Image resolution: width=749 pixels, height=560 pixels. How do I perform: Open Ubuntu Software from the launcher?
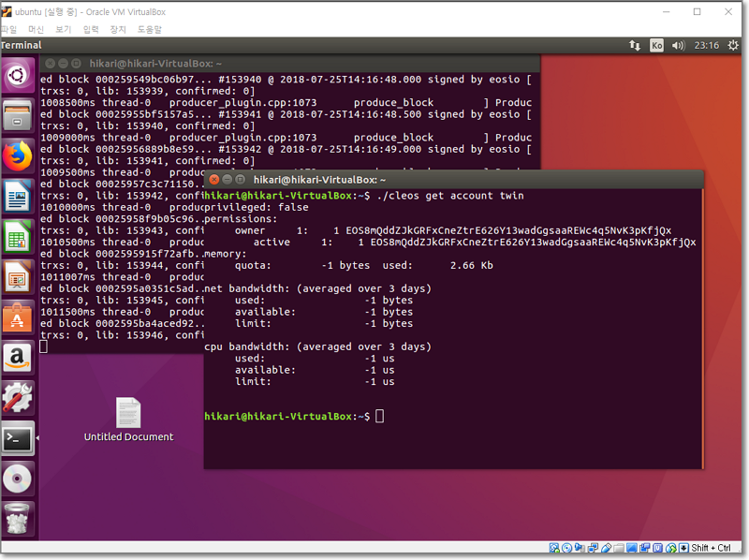[x=18, y=317]
